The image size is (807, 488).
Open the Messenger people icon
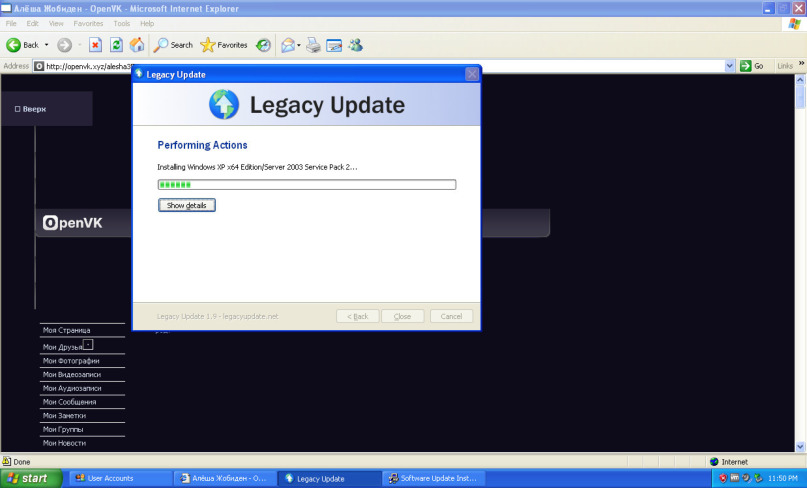(x=355, y=45)
